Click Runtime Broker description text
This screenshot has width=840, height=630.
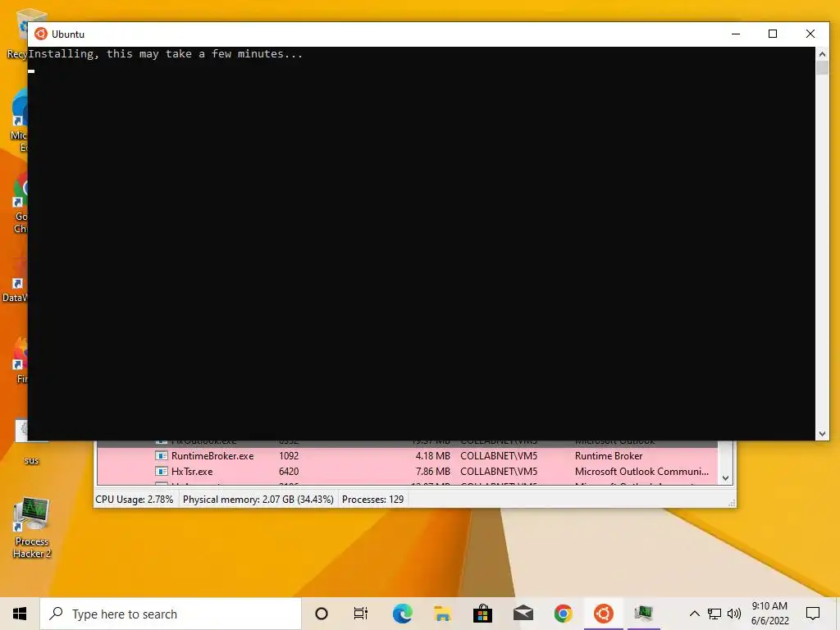click(x=609, y=456)
